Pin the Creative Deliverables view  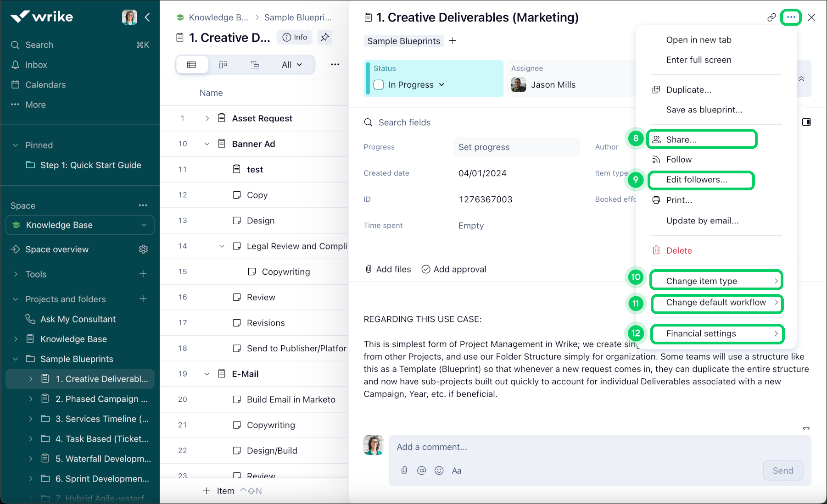click(x=325, y=37)
